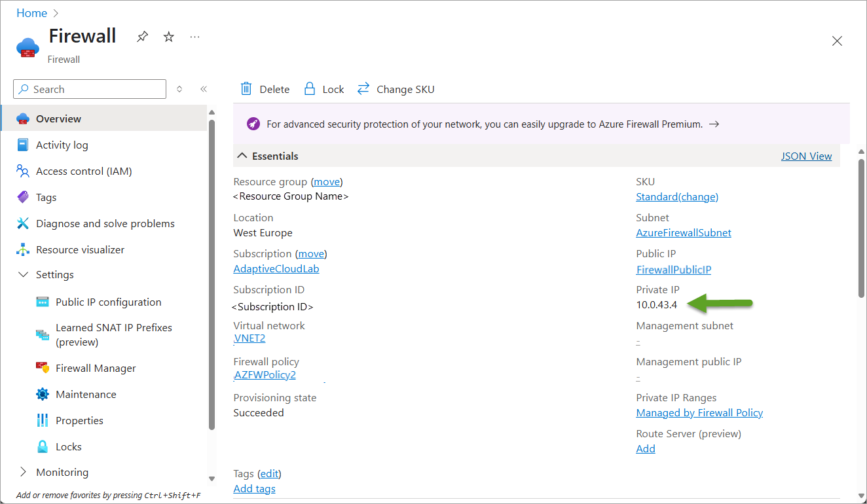Open Access control (IAM)
Screen dimensions: 867x504
[x=84, y=171]
